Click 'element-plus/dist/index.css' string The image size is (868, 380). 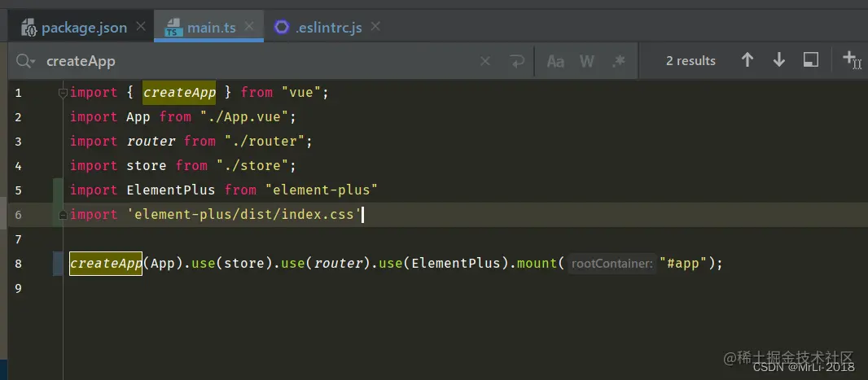[244, 214]
